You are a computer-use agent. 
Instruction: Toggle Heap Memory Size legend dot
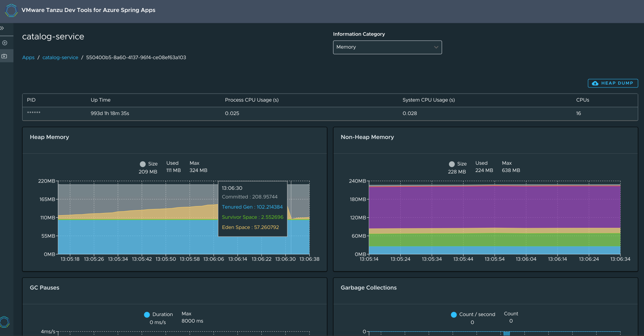[143, 164]
